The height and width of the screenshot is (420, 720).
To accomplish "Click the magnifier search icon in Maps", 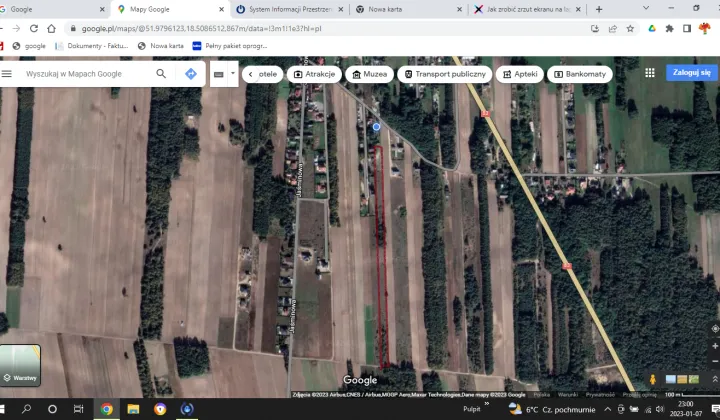I will tap(161, 73).
